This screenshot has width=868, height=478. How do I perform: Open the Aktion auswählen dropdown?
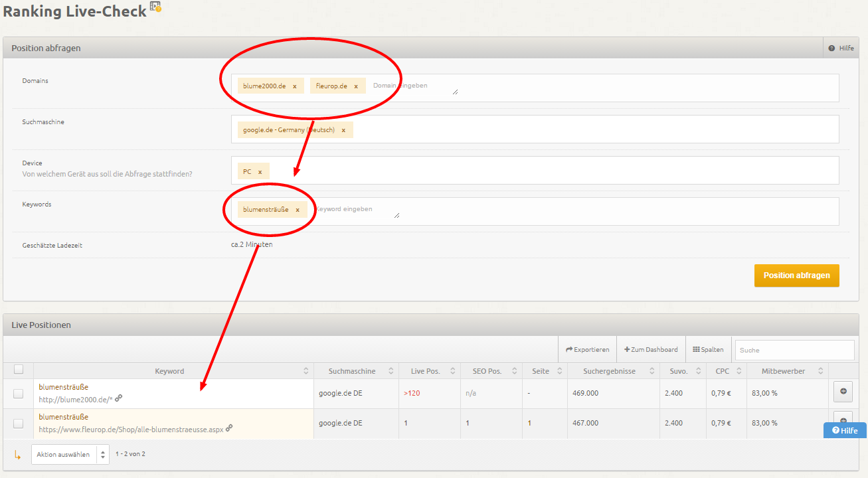(x=70, y=454)
